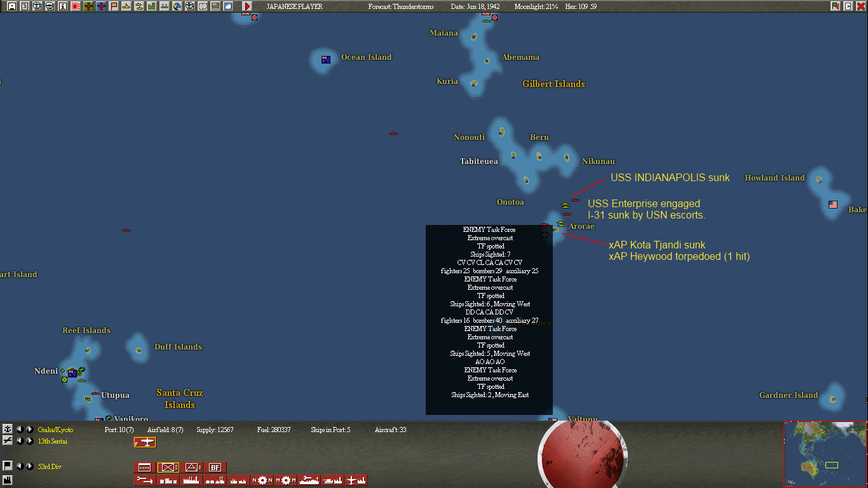Click the Earth globe toolbar icon

pos(177,6)
